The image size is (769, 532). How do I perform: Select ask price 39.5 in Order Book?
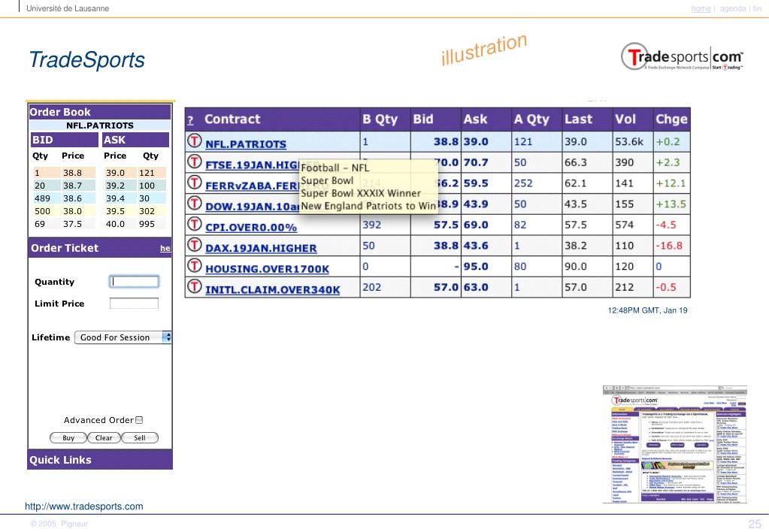(x=115, y=211)
